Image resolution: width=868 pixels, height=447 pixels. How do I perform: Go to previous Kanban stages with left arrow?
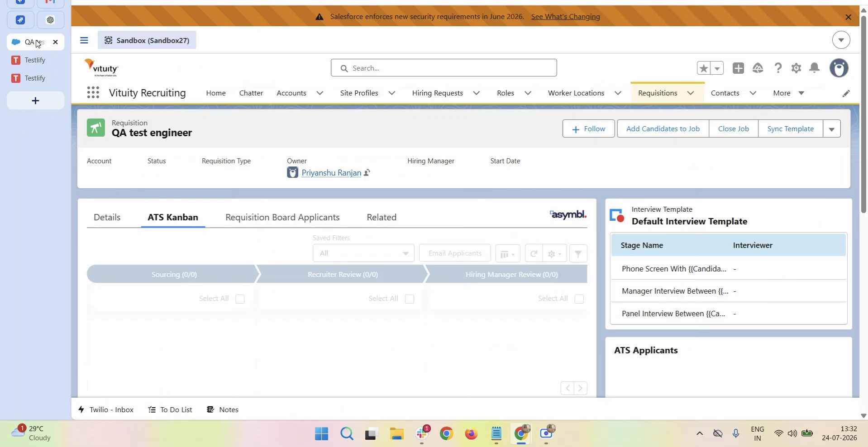[568, 388]
